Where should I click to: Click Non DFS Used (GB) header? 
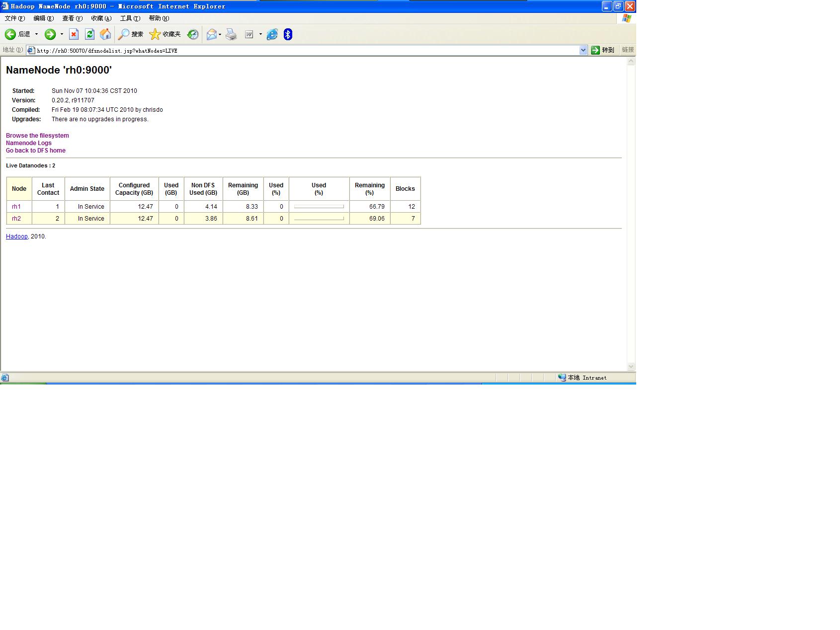(203, 189)
